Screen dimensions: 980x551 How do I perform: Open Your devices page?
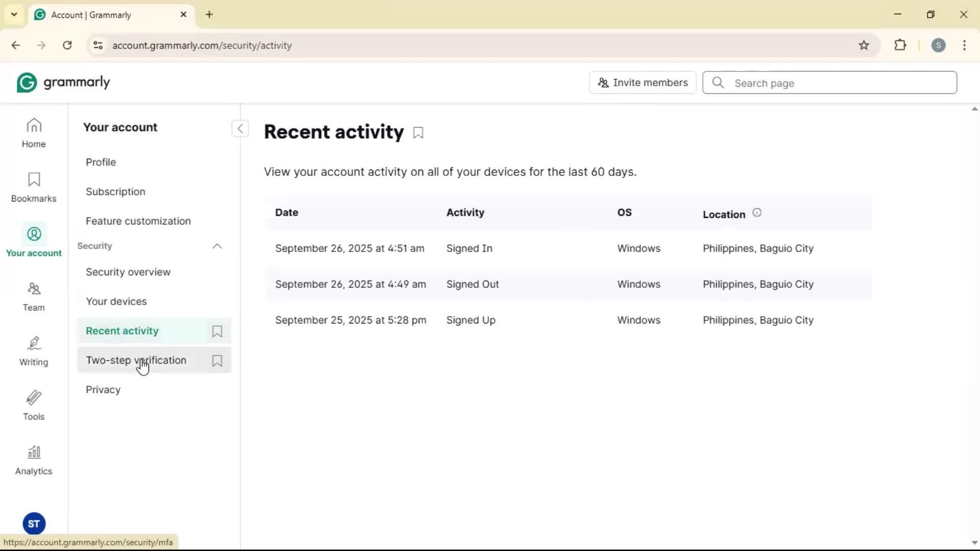click(116, 302)
